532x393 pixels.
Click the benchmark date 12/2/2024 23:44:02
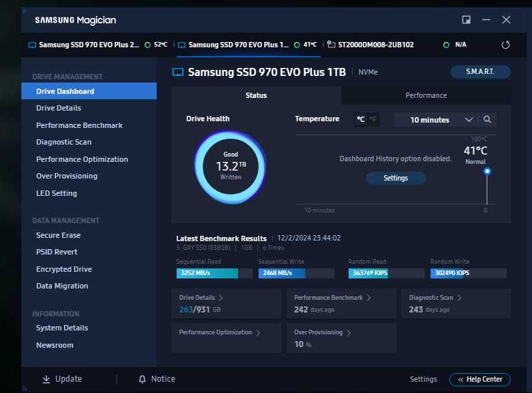pyautogui.click(x=309, y=238)
